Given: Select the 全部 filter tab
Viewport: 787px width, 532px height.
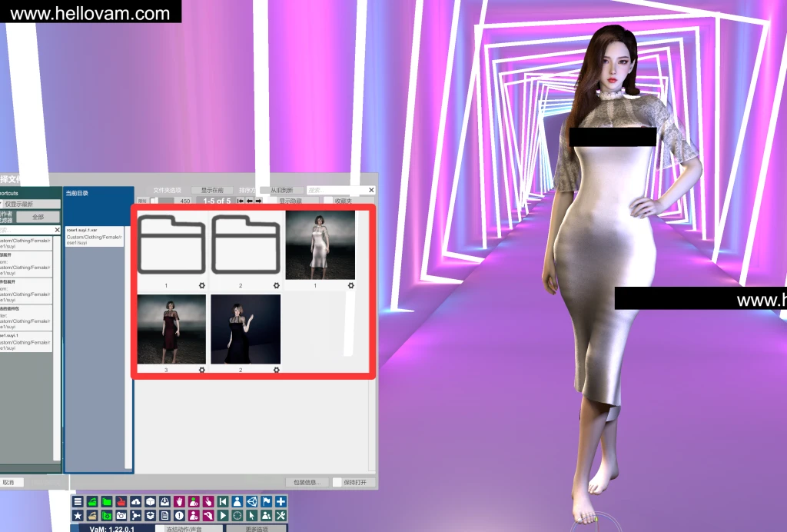Looking at the screenshot, I should point(38,218).
